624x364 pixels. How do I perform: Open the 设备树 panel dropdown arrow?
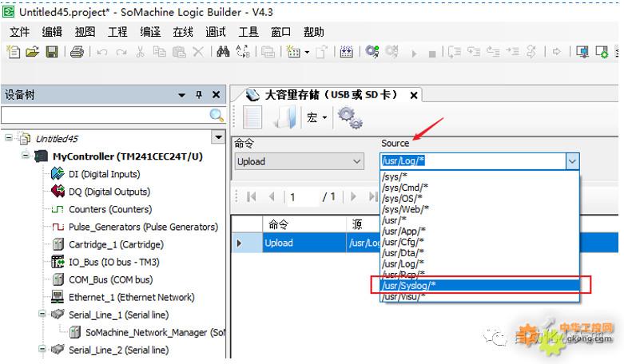coord(182,95)
